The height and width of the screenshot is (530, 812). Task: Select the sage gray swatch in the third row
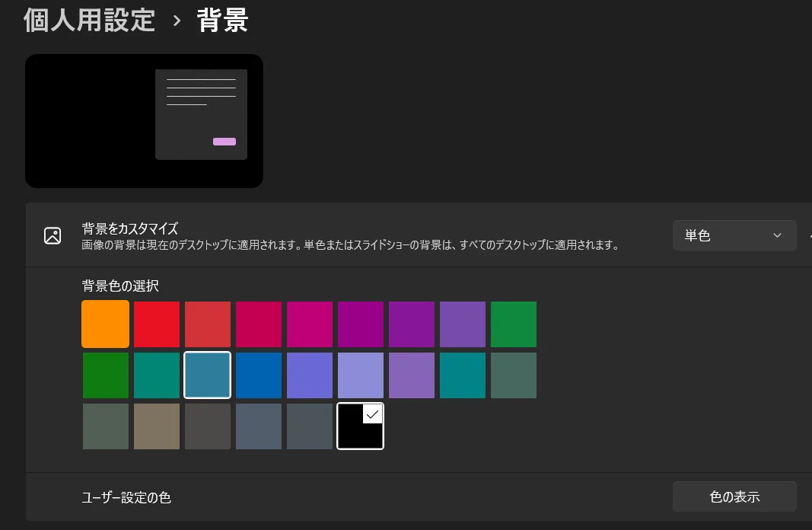pos(106,426)
